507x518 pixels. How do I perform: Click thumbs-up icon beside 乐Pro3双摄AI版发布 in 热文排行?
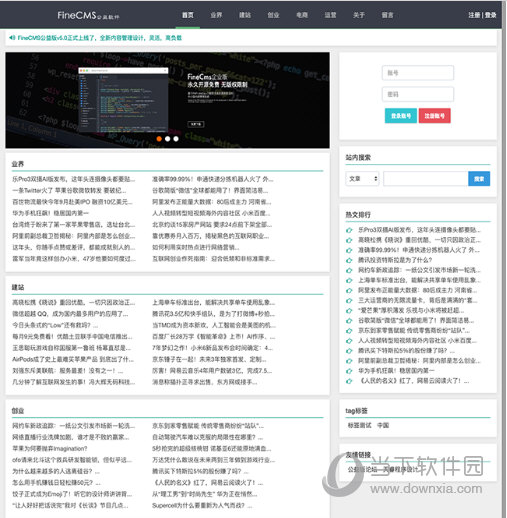pyautogui.click(x=349, y=230)
